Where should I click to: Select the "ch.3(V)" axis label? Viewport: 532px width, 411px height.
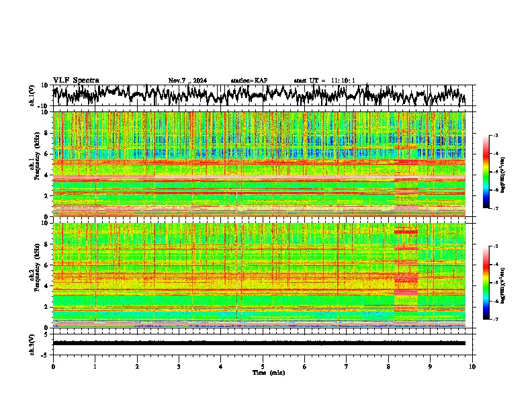(32, 345)
